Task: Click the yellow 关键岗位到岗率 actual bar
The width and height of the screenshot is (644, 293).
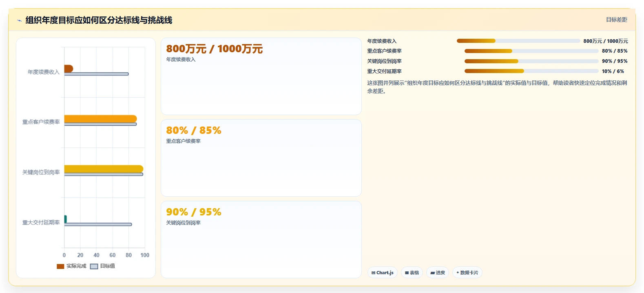Action: [x=104, y=169]
